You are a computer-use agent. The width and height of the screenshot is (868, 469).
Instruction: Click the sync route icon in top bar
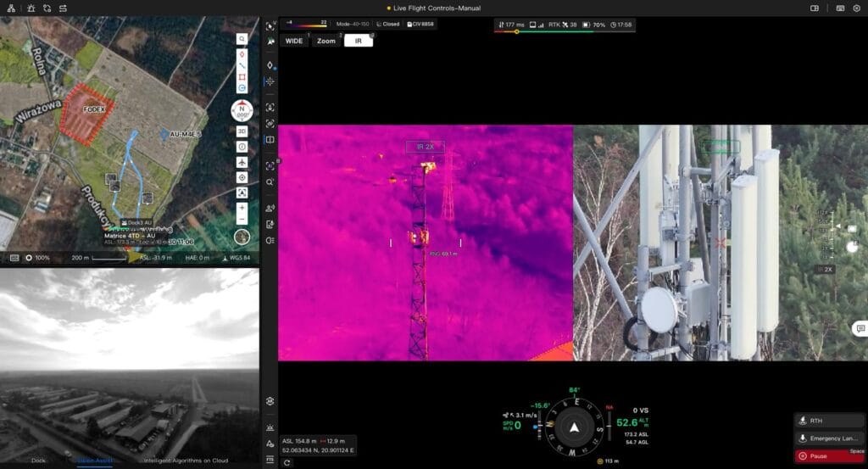47,8
